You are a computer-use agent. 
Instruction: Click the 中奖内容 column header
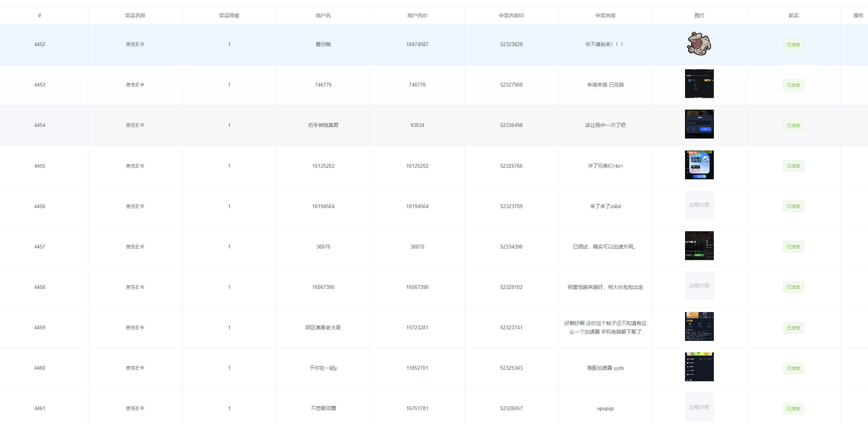coord(605,15)
